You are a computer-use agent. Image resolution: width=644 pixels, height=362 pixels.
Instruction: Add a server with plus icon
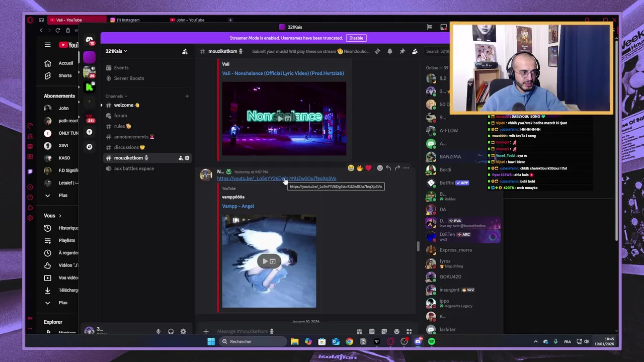coord(89,132)
